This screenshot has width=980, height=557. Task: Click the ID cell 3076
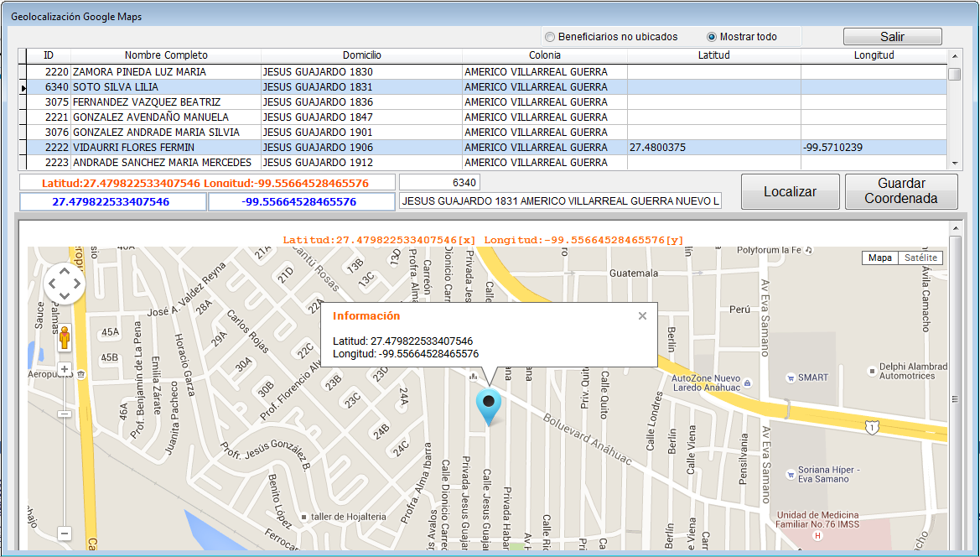49,132
